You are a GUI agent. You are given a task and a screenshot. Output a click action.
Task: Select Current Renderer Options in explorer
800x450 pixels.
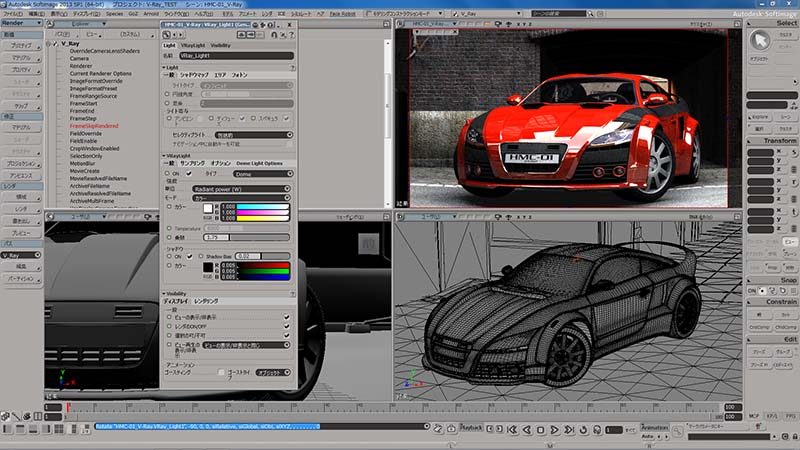(101, 73)
